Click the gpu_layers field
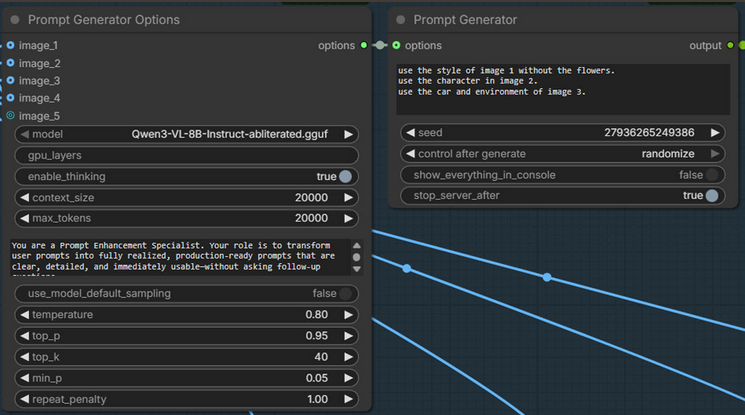The image size is (745, 415). point(186,155)
